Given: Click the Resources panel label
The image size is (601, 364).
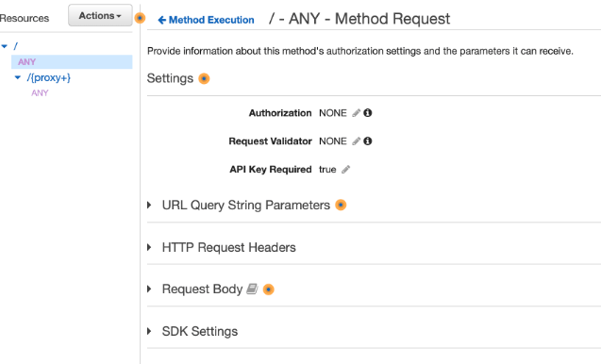Looking at the screenshot, I should pyautogui.click(x=25, y=19).
